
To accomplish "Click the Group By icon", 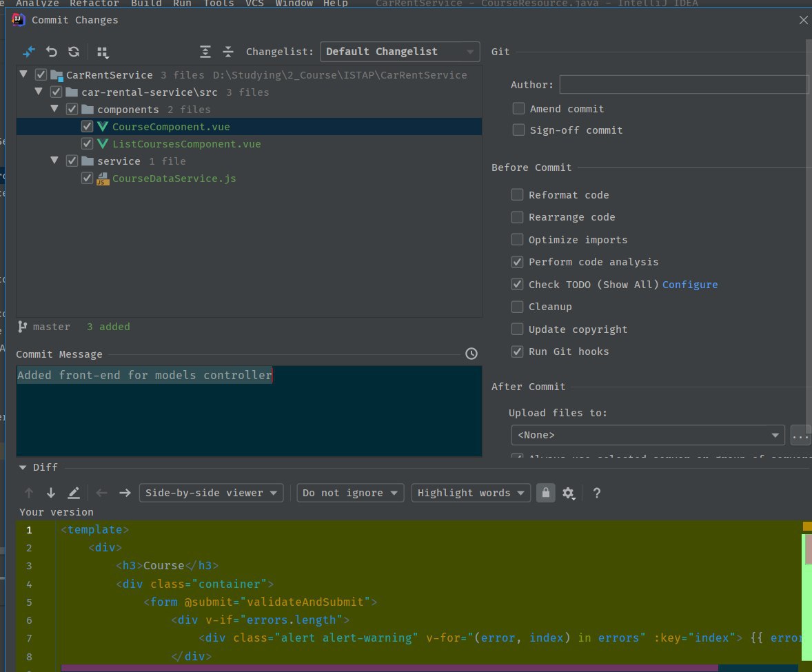I will (x=103, y=52).
